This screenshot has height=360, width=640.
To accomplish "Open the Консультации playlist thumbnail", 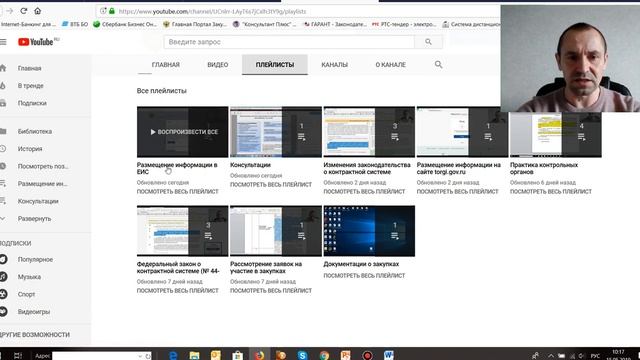I will click(x=276, y=132).
